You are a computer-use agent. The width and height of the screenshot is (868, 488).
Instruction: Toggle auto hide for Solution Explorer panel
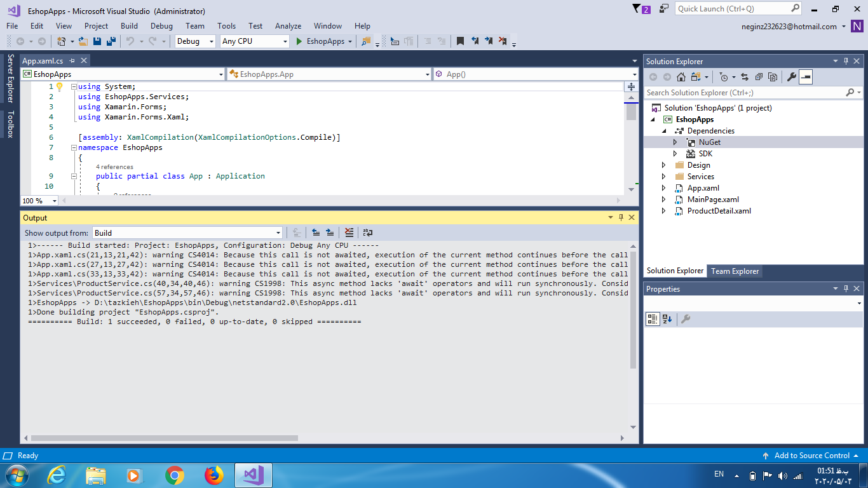pos(846,61)
